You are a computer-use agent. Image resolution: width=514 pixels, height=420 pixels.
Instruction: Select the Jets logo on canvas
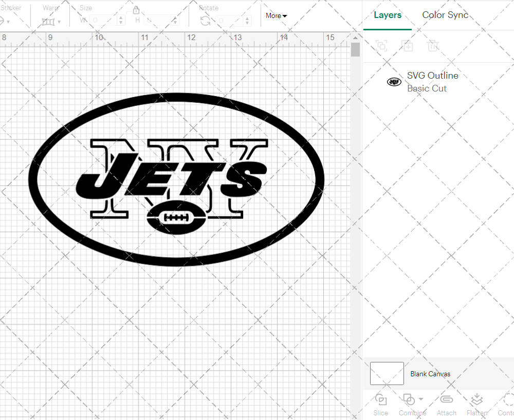[176, 180]
